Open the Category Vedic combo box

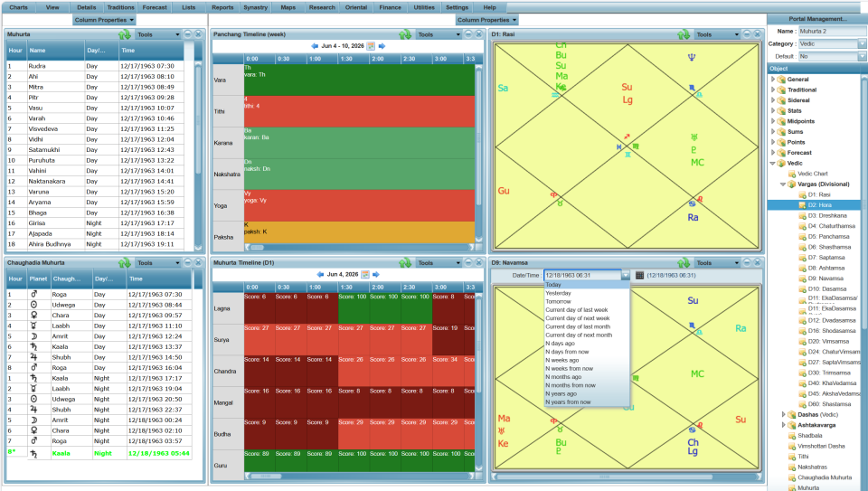832,43
